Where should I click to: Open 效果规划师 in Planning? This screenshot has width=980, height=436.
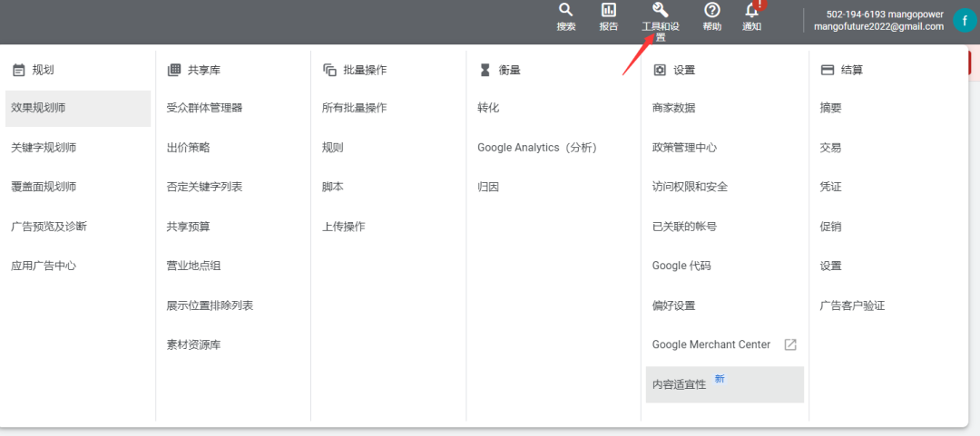77,108
